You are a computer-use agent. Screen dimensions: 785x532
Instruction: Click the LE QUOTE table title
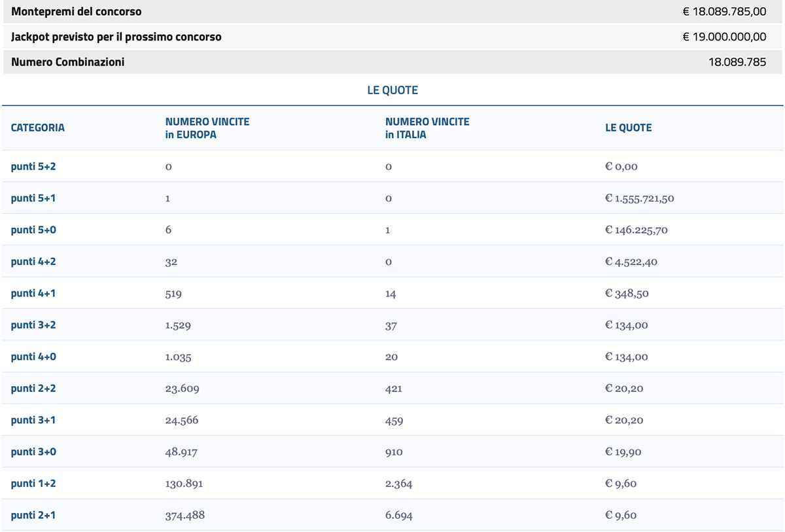(x=392, y=90)
